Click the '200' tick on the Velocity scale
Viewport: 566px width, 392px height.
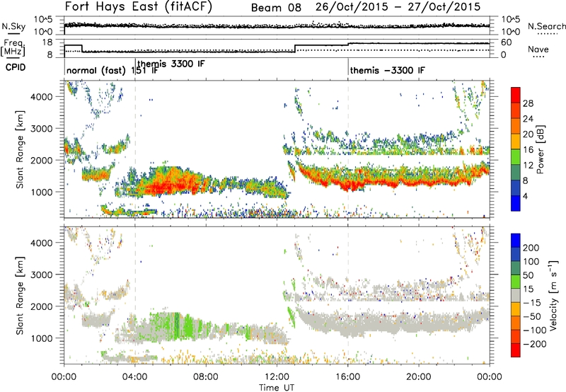click(x=531, y=248)
